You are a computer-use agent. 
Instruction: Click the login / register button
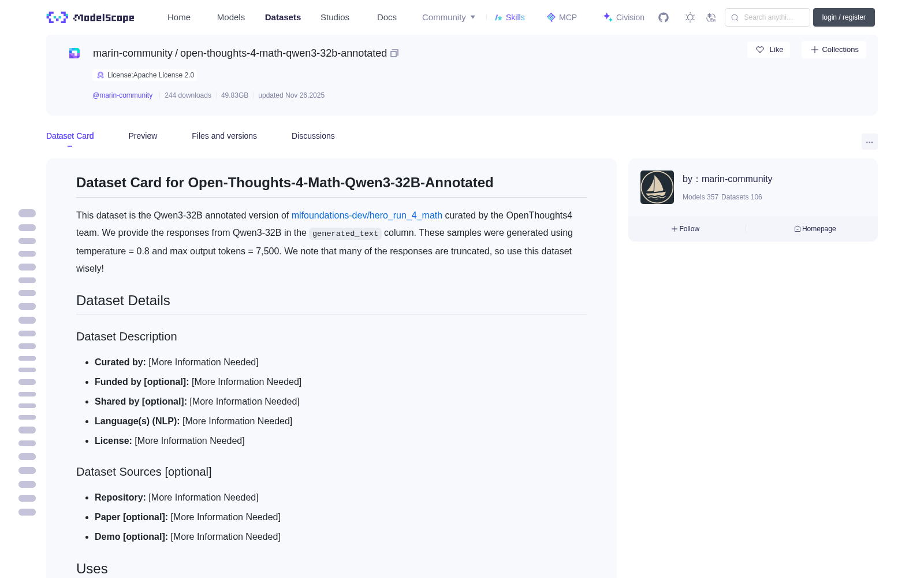(x=844, y=17)
